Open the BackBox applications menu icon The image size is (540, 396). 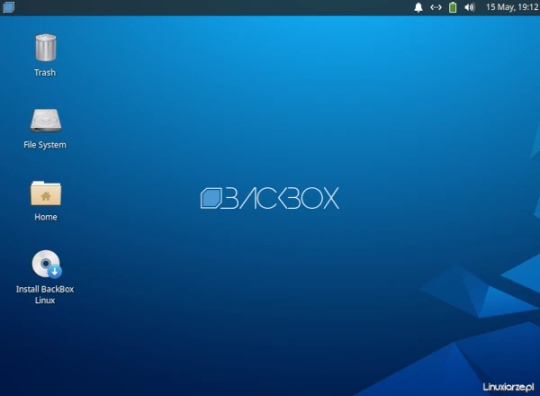tap(9, 7)
